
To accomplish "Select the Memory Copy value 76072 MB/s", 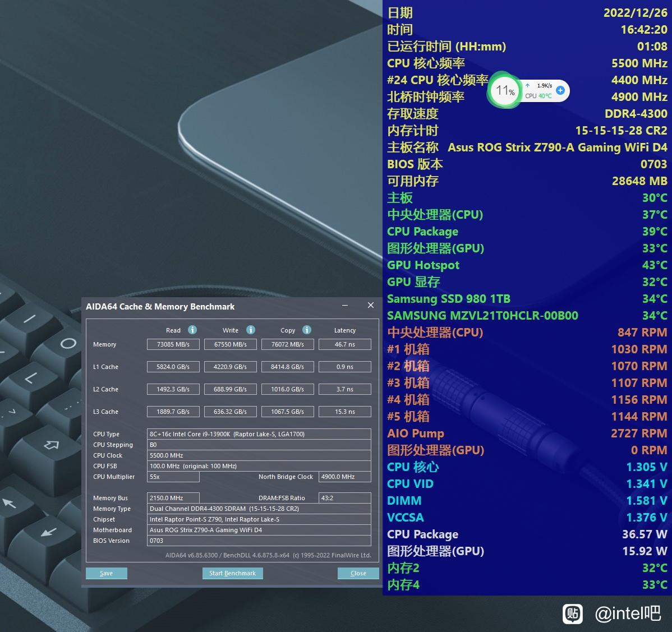I will [x=288, y=344].
